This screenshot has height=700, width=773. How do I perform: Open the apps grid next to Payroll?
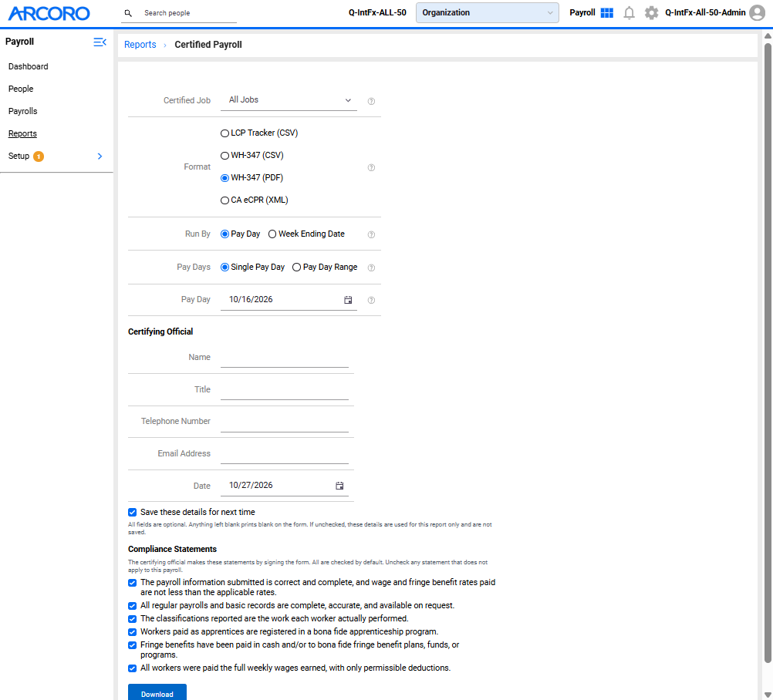[x=607, y=13]
